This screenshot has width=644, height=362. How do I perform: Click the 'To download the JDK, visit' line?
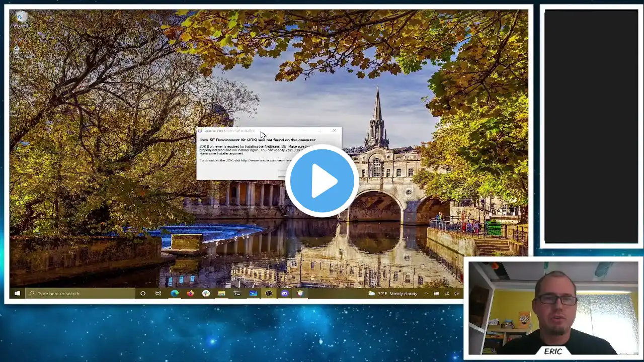click(245, 160)
